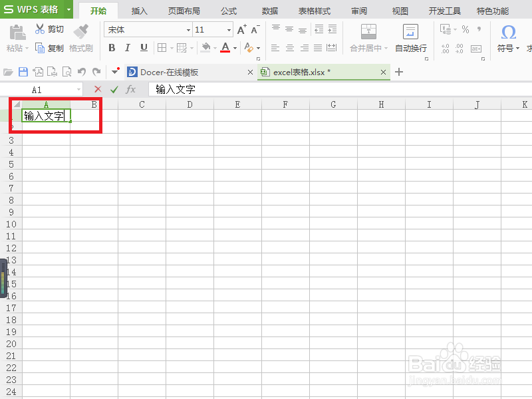Click the Undo icon
This screenshot has height=399, width=532.
pyautogui.click(x=82, y=71)
